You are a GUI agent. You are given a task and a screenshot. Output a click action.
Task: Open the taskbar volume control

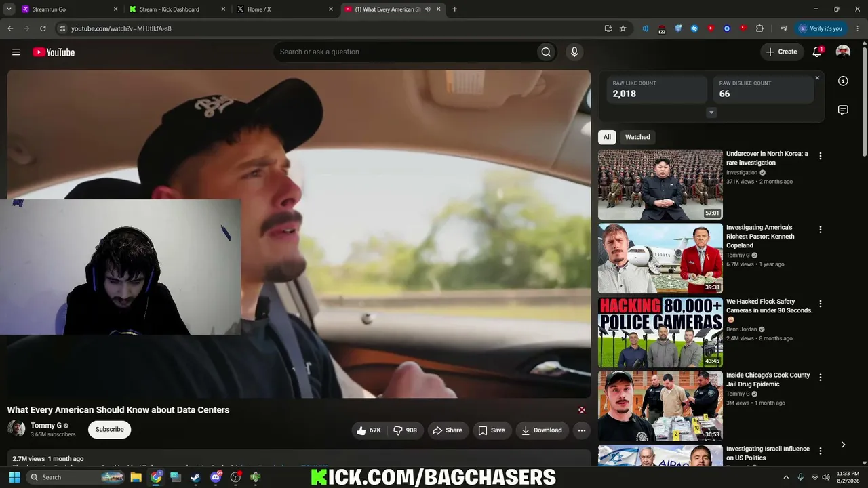(x=826, y=477)
